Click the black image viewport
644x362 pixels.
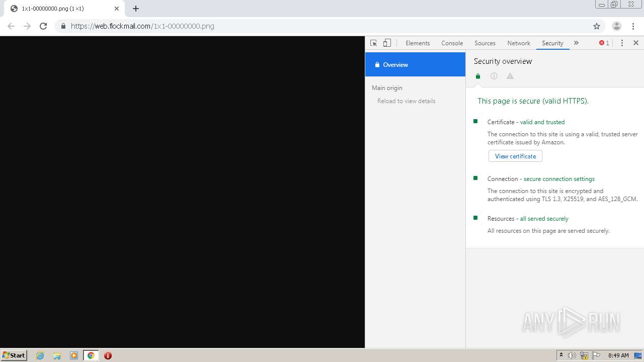pyautogui.click(x=182, y=192)
